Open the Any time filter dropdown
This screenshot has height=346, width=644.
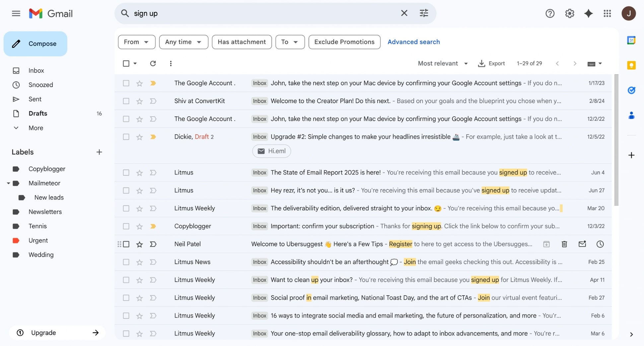click(183, 42)
